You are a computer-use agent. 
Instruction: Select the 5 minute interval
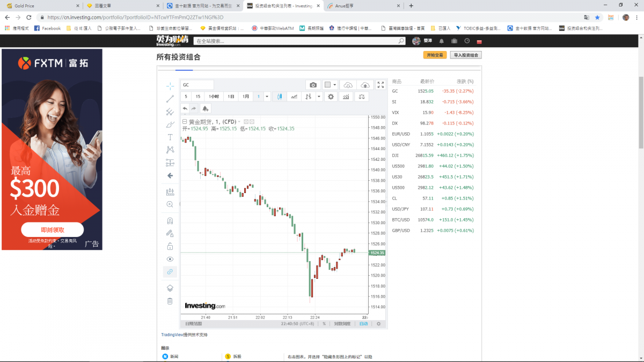point(186,97)
